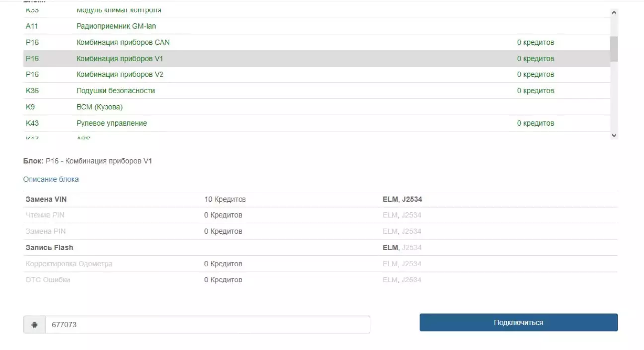Click the Блок: P16 - Комбинация приборов V1 heading

[87, 161]
